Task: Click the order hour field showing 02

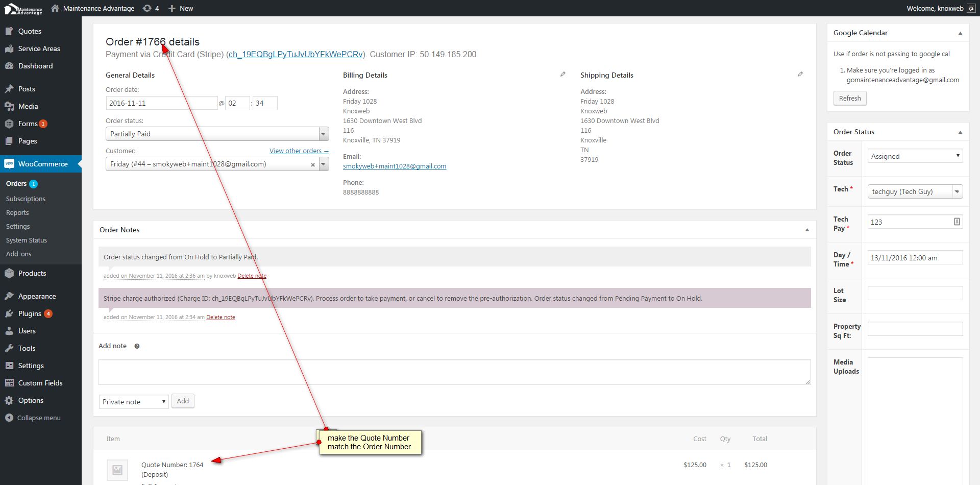Action: 237,103
